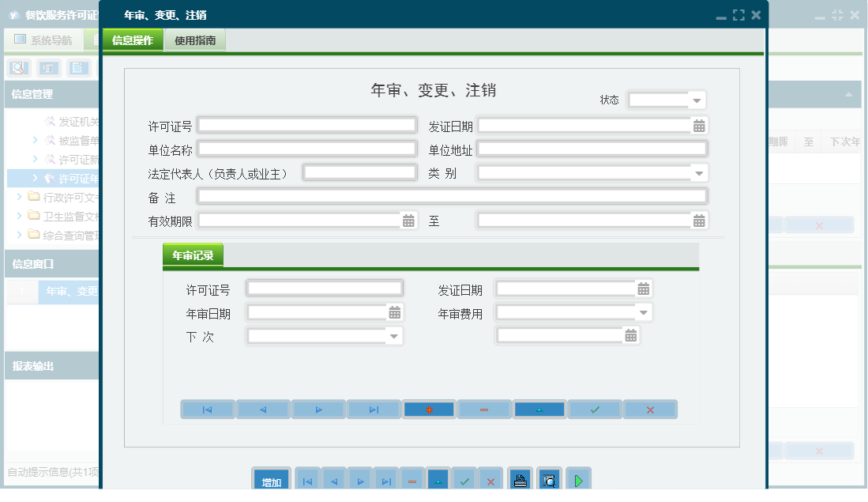Click the green checkmark in 年审记录 navigator
The image size is (868, 502).
[x=595, y=410]
